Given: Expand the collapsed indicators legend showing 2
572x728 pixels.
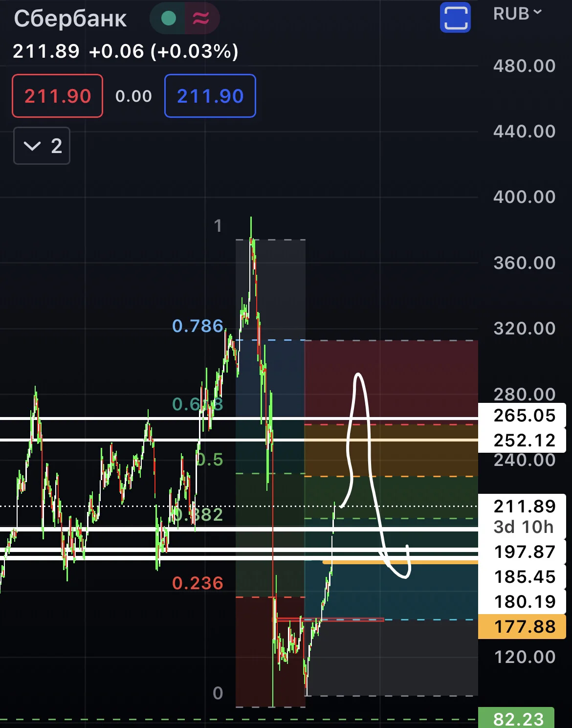Looking at the screenshot, I should [42, 146].
